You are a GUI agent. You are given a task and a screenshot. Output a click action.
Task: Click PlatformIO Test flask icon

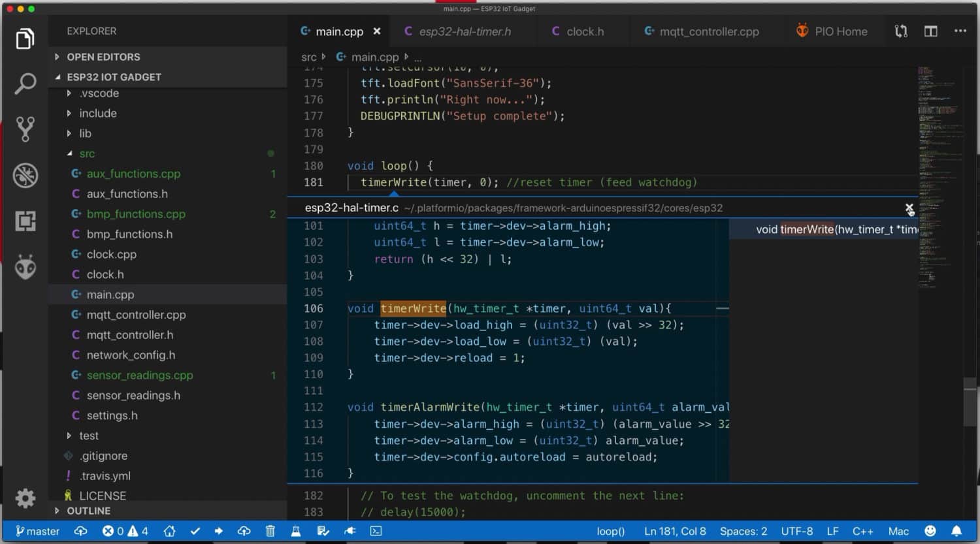[295, 531]
